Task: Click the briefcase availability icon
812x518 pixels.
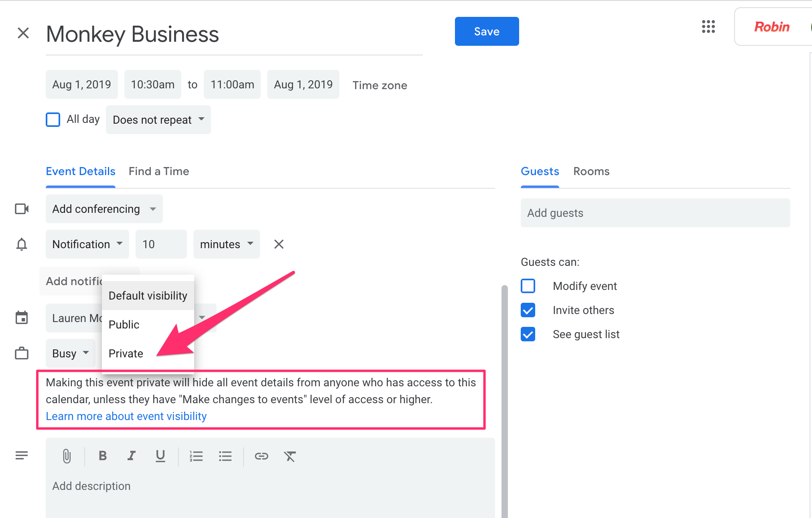Action: pos(22,353)
